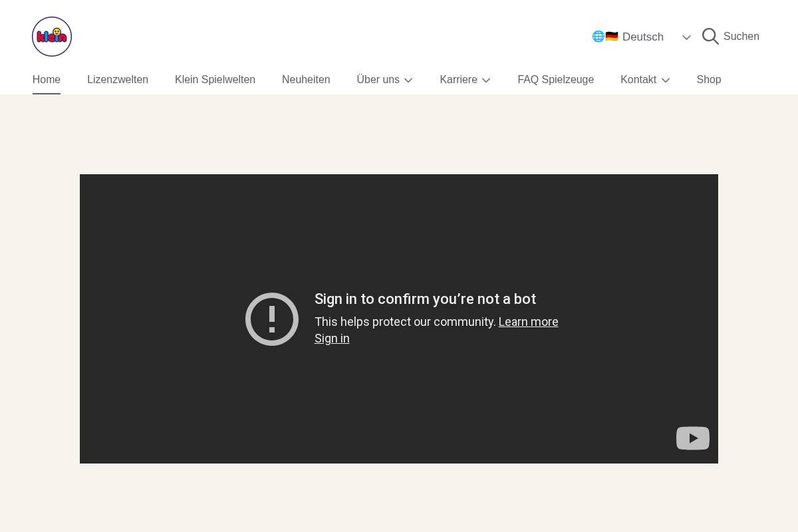This screenshot has width=798, height=532.
Task: Open the Deutsch language dropdown
Action: 686,37
